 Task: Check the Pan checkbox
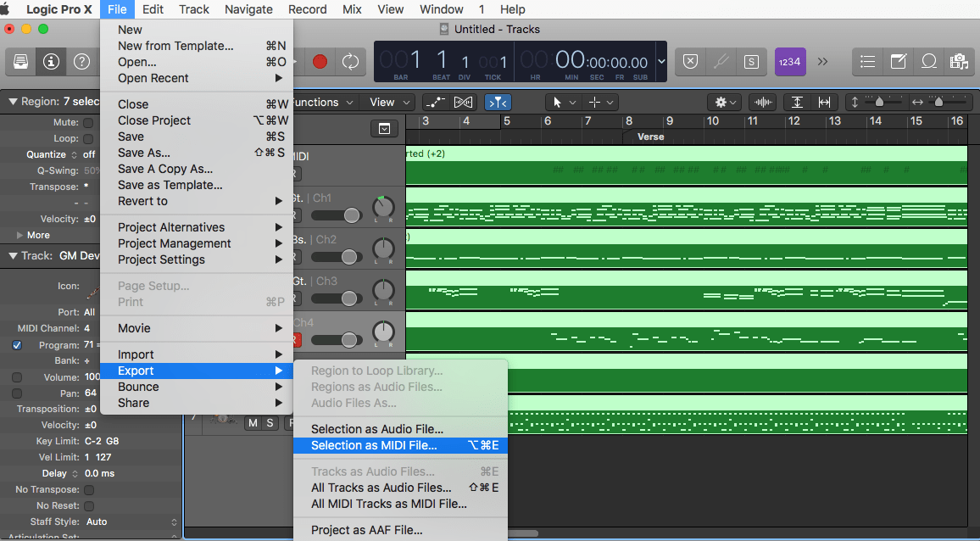coord(17,393)
